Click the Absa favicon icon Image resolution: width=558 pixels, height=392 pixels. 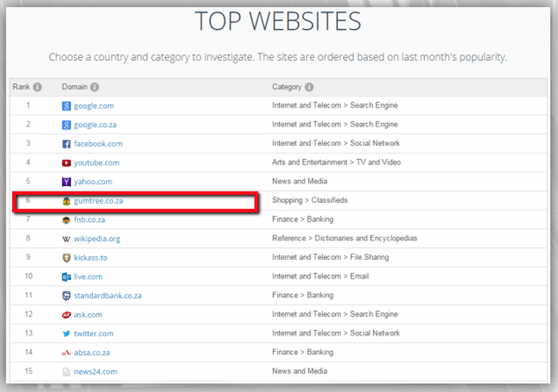coord(66,353)
